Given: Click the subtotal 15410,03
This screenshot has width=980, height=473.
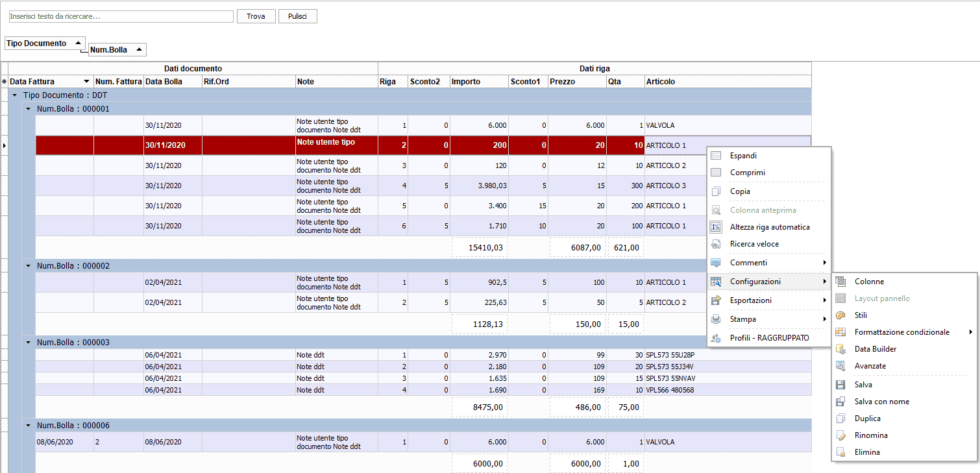Looking at the screenshot, I should click(480, 247).
